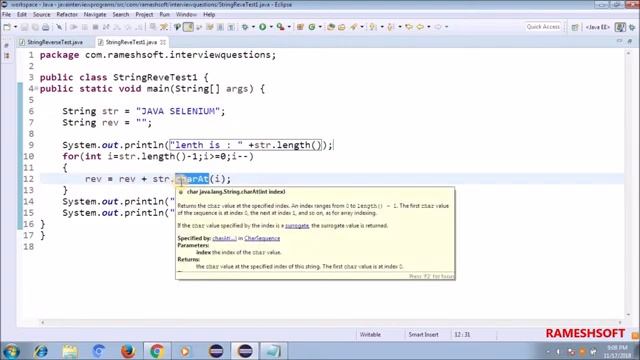Open the Window menu

coord(186,15)
